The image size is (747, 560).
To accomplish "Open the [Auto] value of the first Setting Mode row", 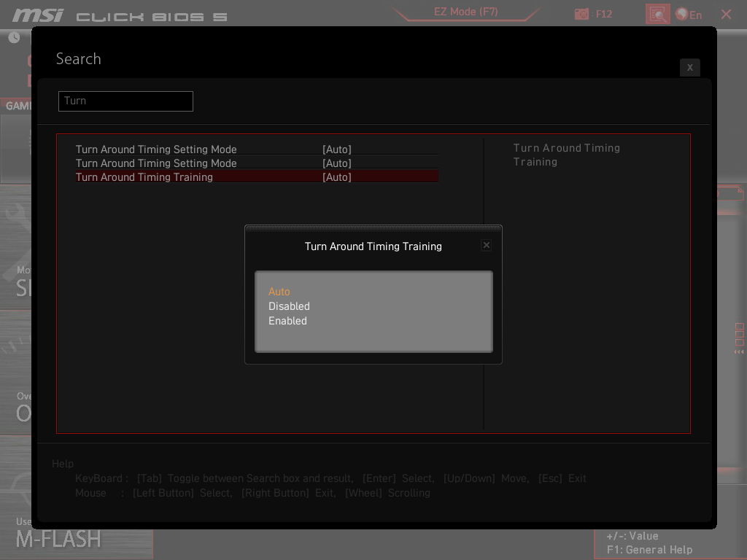I will pos(337,149).
